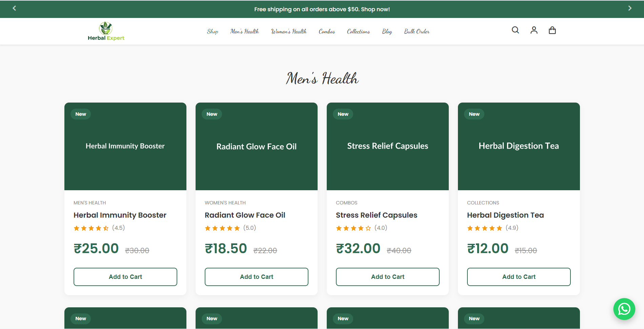The image size is (644, 329).
Task: Open the shopping cart icon
Action: pos(552,30)
